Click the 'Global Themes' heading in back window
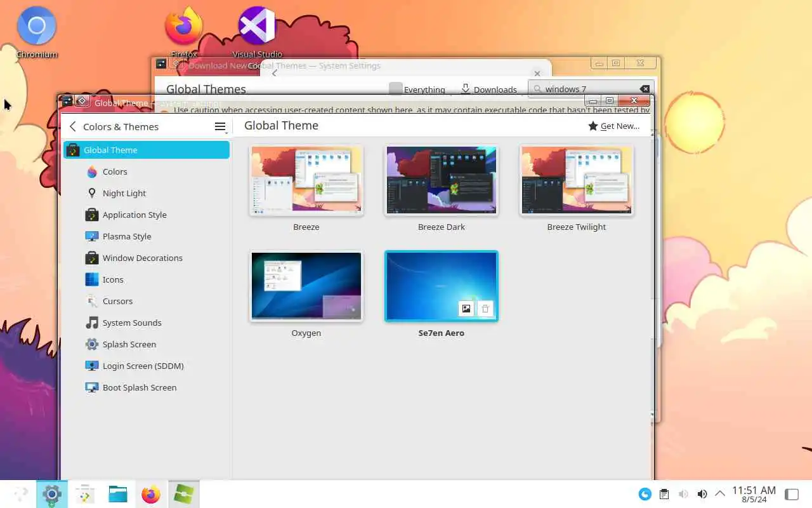 coord(206,89)
